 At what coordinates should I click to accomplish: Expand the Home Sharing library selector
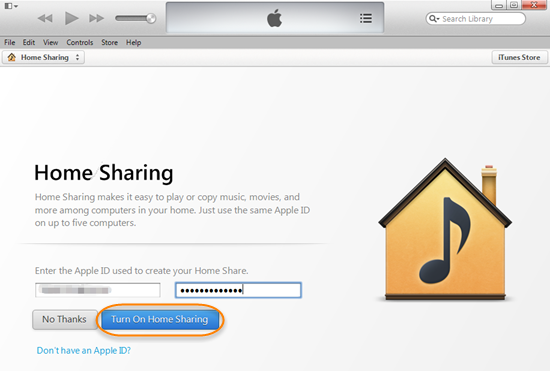(43, 57)
